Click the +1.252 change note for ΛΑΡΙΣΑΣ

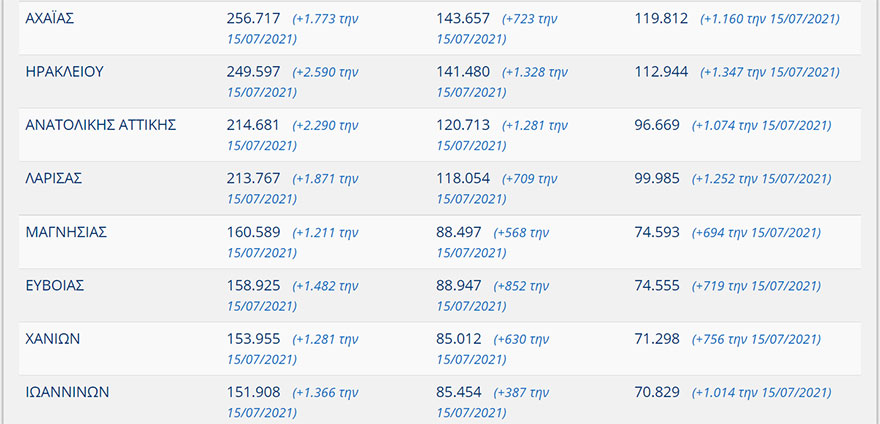(x=765, y=179)
